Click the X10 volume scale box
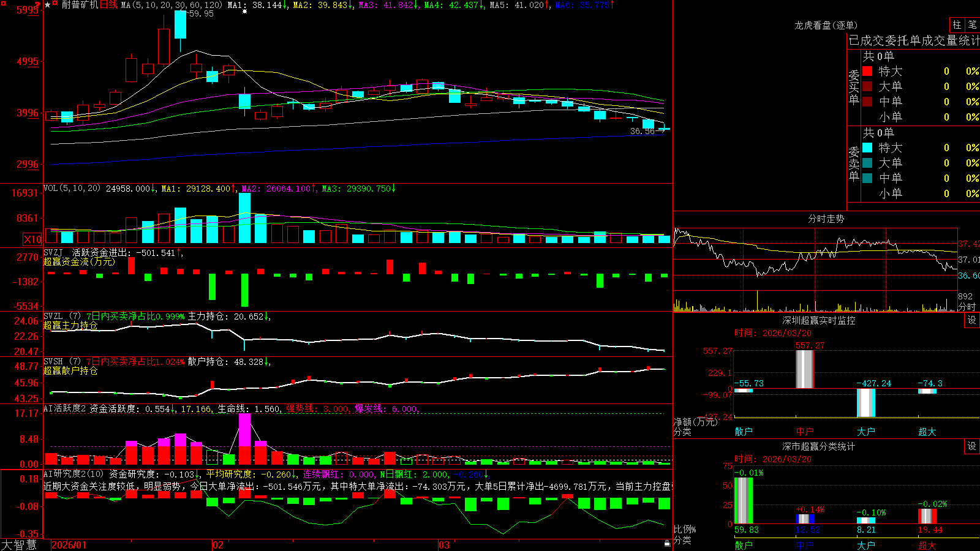 pos(32,239)
